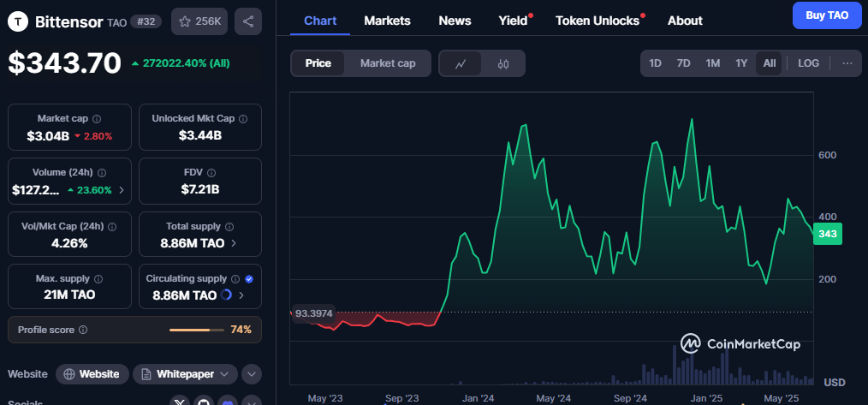Open Max. supply info icon
Viewport: 868px width, 405px height.
click(x=98, y=278)
